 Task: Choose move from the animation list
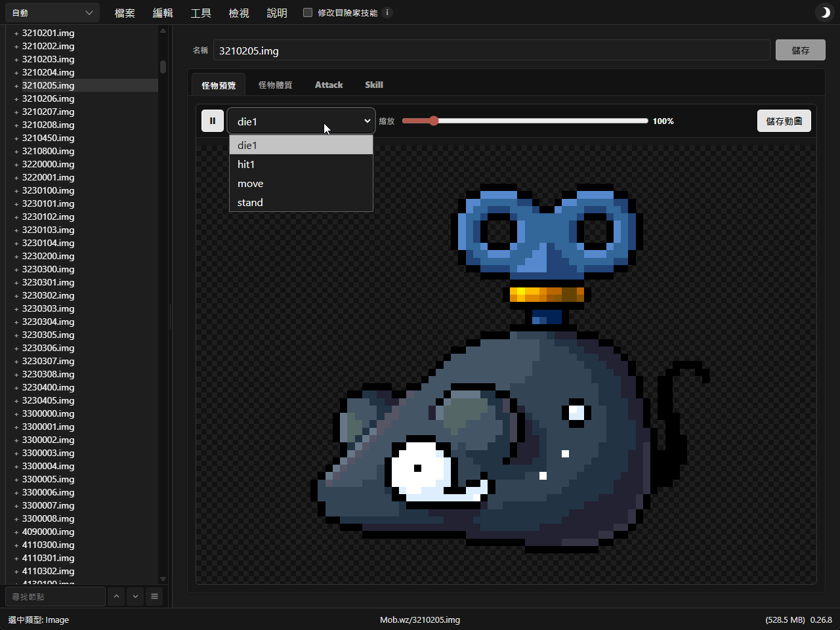pos(301,183)
